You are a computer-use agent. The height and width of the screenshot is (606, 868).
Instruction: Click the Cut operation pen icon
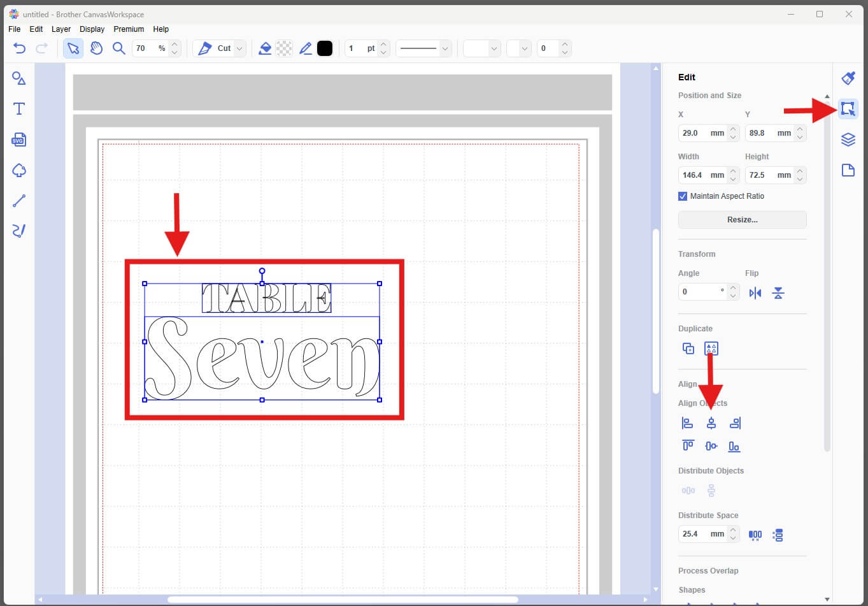pyautogui.click(x=205, y=48)
